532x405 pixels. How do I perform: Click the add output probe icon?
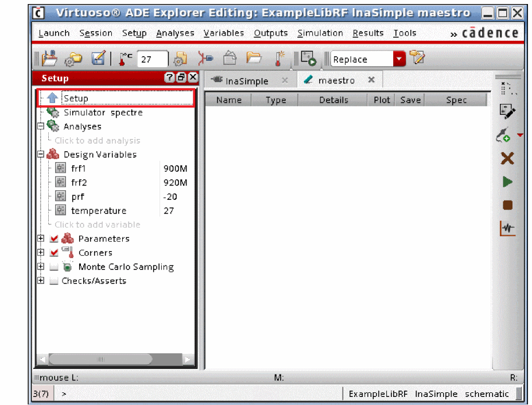503,135
